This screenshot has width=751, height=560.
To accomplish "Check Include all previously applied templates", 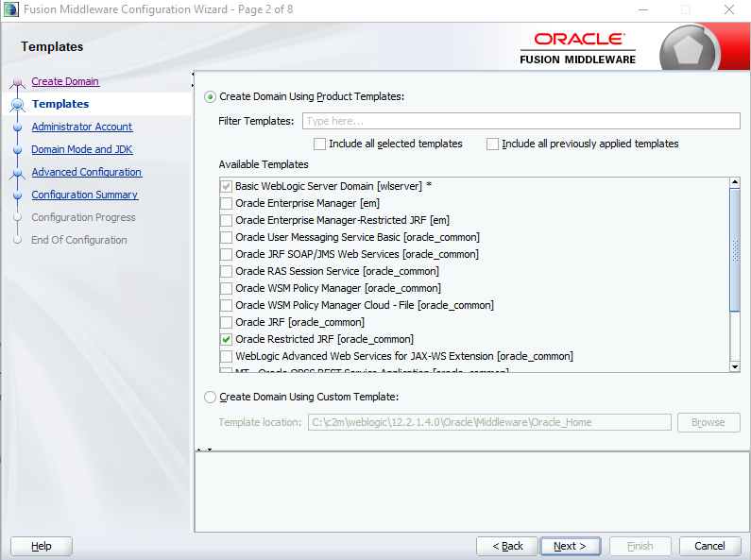I will tap(492, 144).
